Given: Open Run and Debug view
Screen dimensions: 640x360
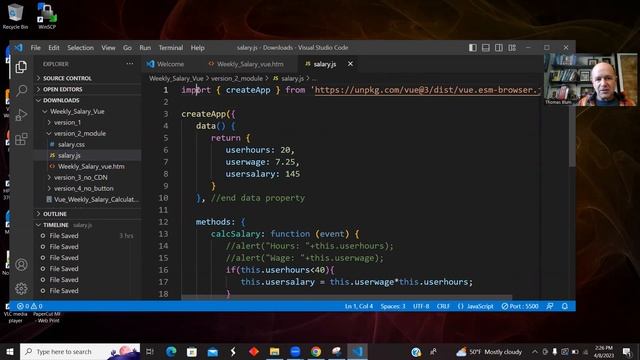Looking at the screenshot, I should (x=21, y=115).
